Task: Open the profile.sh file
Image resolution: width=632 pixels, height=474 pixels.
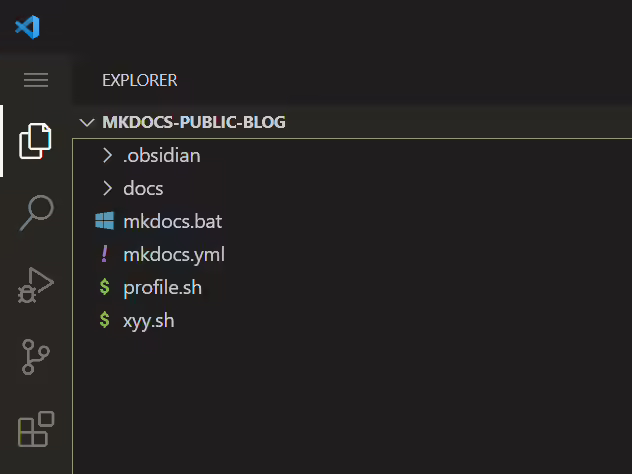Action: click(162, 288)
